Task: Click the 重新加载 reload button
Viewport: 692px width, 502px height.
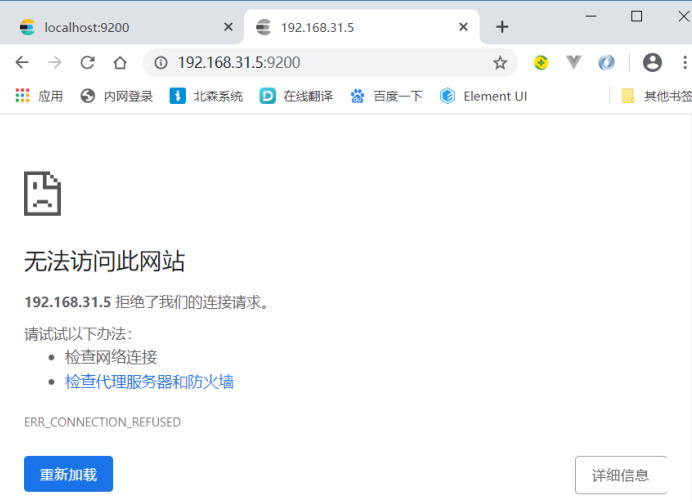Action: tap(68, 474)
